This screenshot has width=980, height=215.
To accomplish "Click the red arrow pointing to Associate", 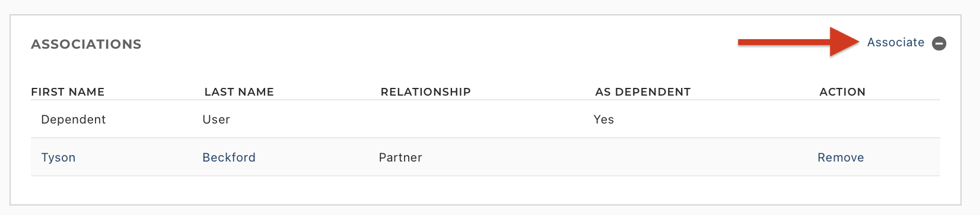I will (x=798, y=42).
